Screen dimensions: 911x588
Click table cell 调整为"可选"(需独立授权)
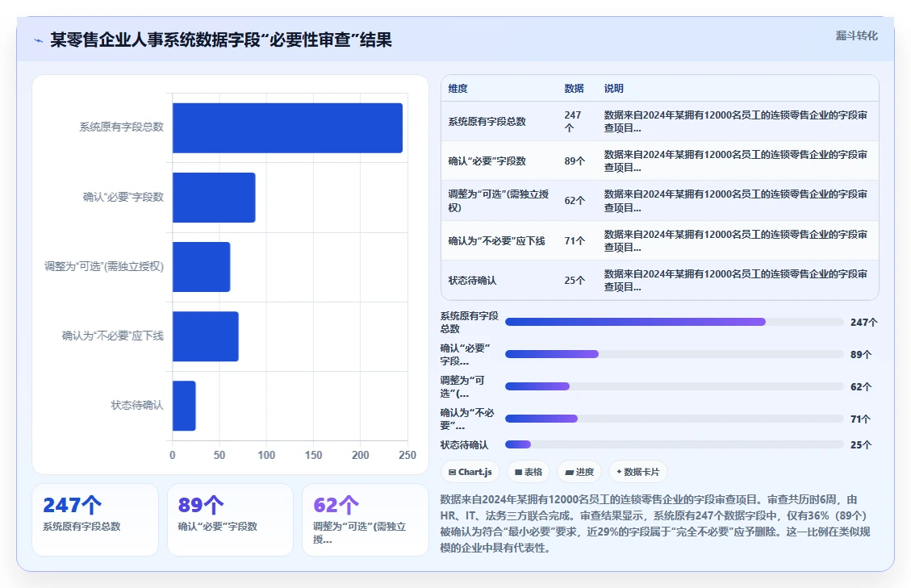[499, 201]
